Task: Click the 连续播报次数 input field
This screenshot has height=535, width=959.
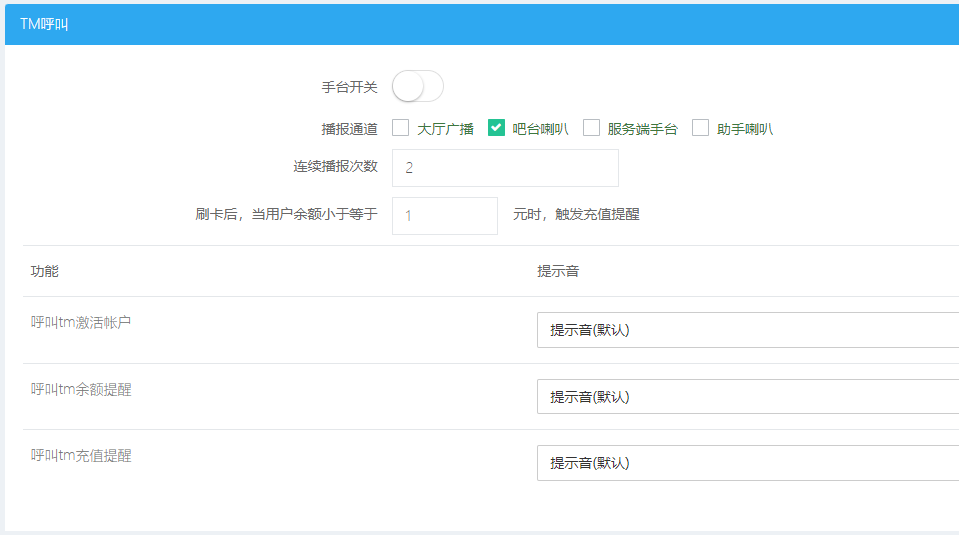Action: coord(505,168)
